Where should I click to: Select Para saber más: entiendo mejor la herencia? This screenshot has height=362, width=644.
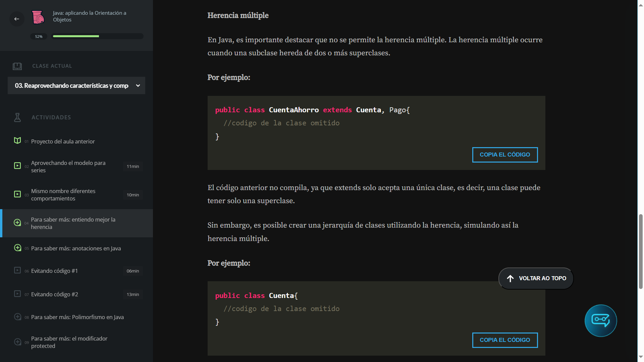click(76, 223)
